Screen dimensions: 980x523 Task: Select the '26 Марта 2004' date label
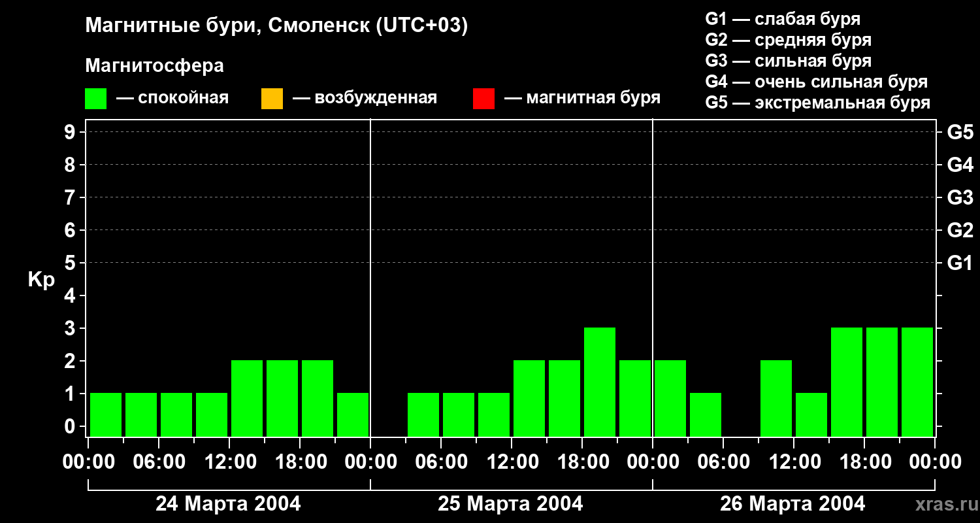pyautogui.click(x=792, y=504)
